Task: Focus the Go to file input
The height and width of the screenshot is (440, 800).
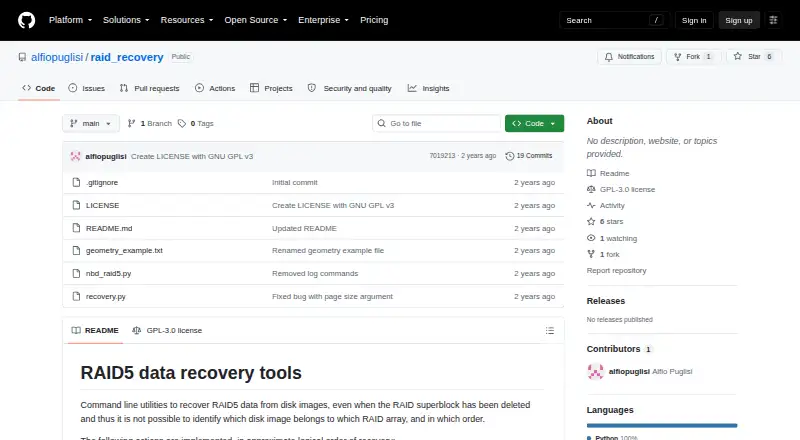Action: click(437, 124)
